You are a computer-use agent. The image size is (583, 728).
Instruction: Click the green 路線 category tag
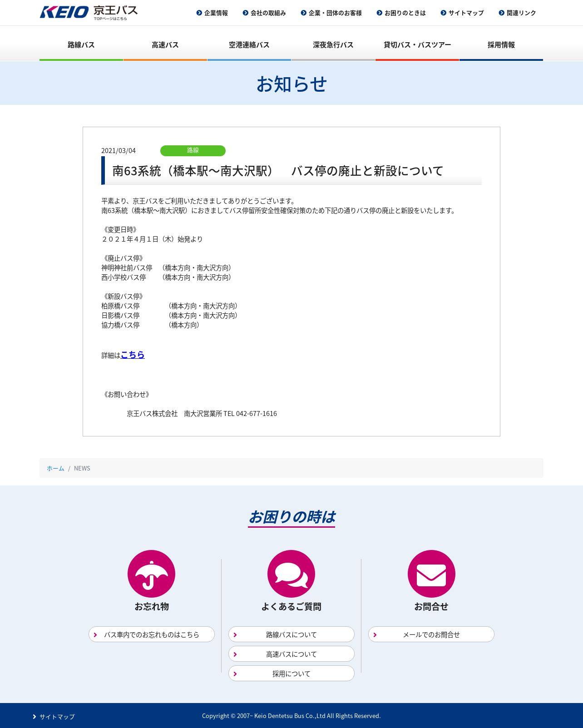[x=193, y=150]
